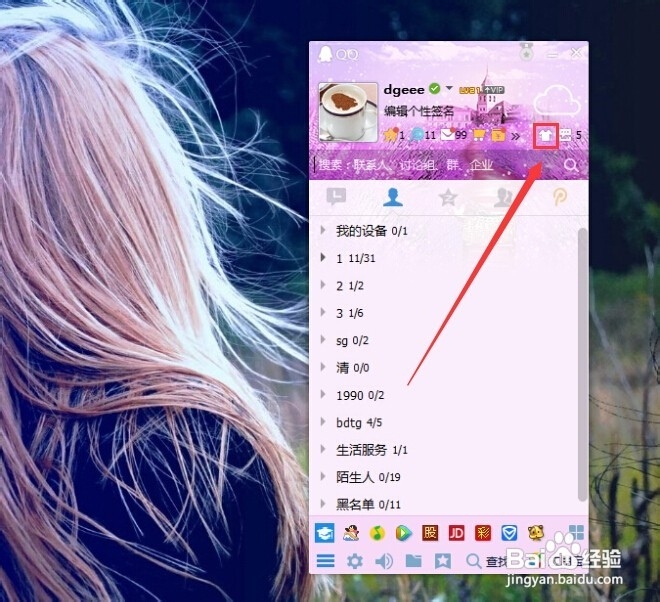Edit the personal signature 编辑个性签名
Image resolution: width=660 pixels, height=602 pixels.
point(419,111)
